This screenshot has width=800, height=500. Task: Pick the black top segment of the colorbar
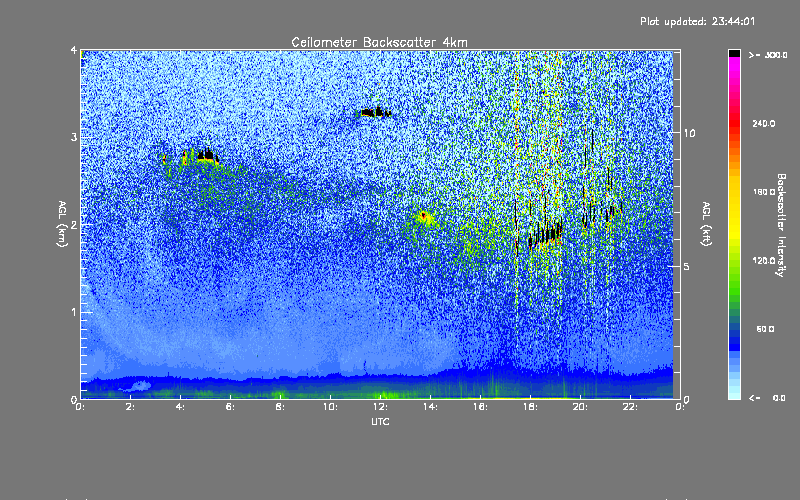click(734, 53)
